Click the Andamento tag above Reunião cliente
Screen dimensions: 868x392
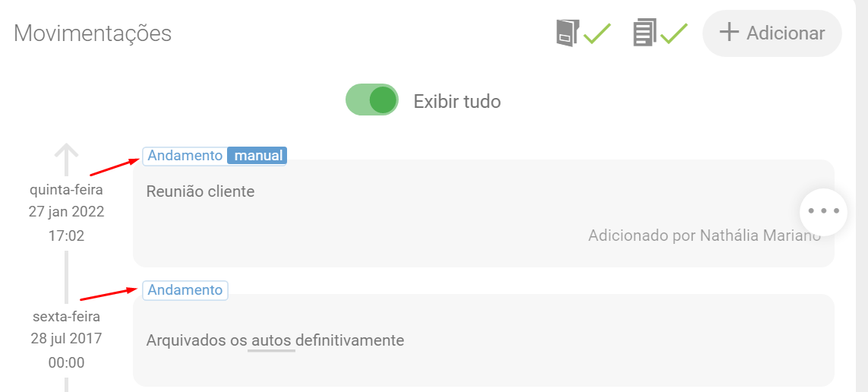[185, 156]
